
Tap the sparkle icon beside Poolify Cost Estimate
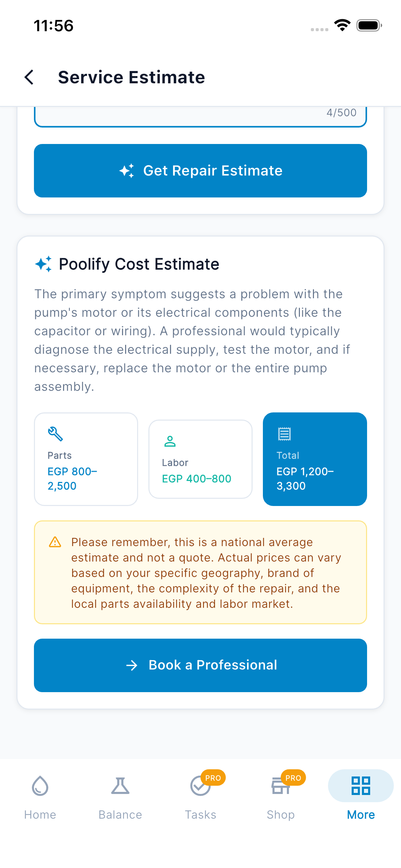44,264
